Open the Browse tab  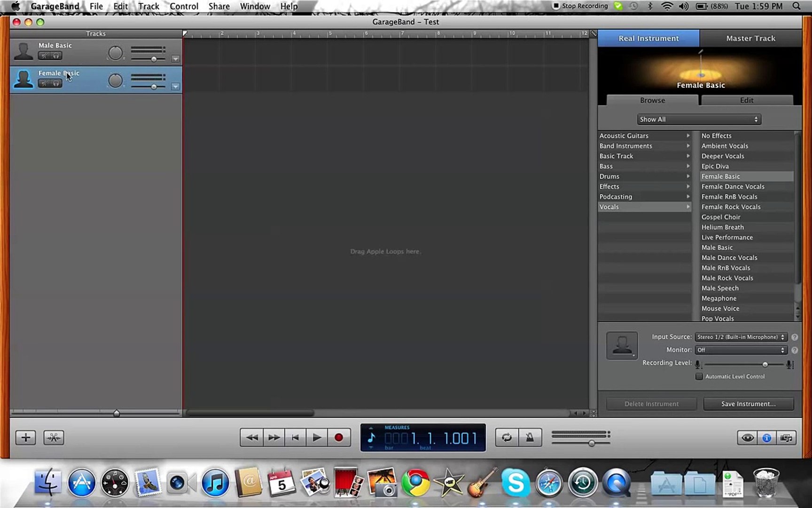pyautogui.click(x=652, y=100)
